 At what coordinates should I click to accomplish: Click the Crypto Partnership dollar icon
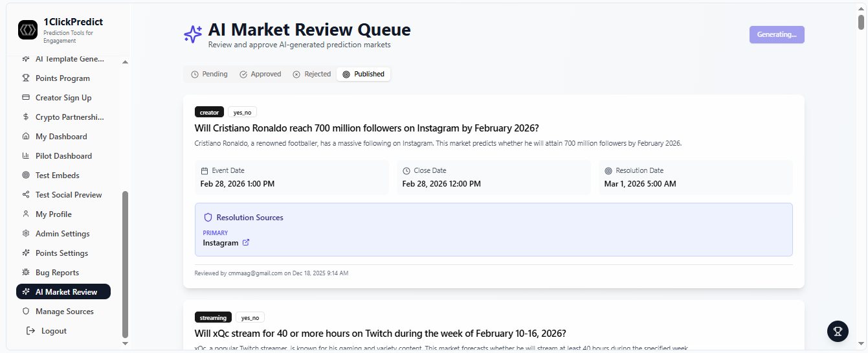26,117
